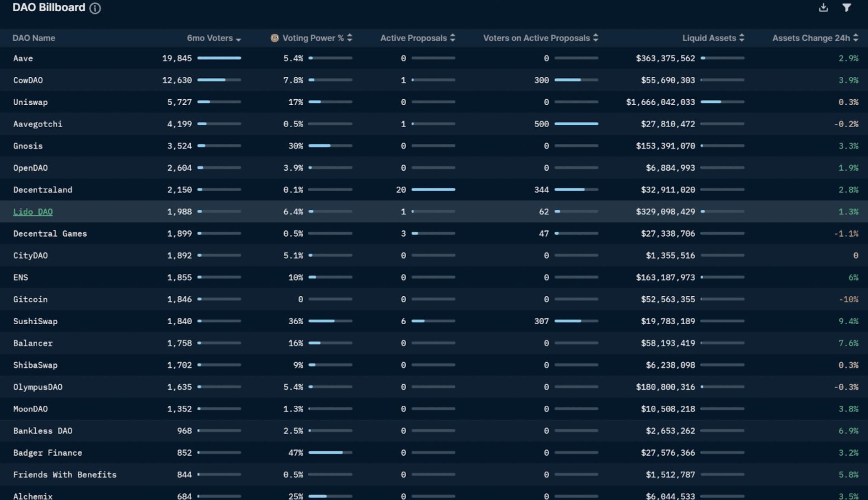Sort by Voters on Active Proposals arrows
Image resolution: width=868 pixels, height=500 pixels.
tap(595, 38)
